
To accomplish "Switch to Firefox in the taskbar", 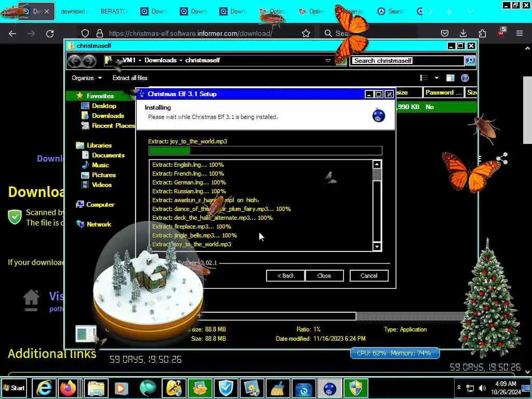I will click(68, 388).
